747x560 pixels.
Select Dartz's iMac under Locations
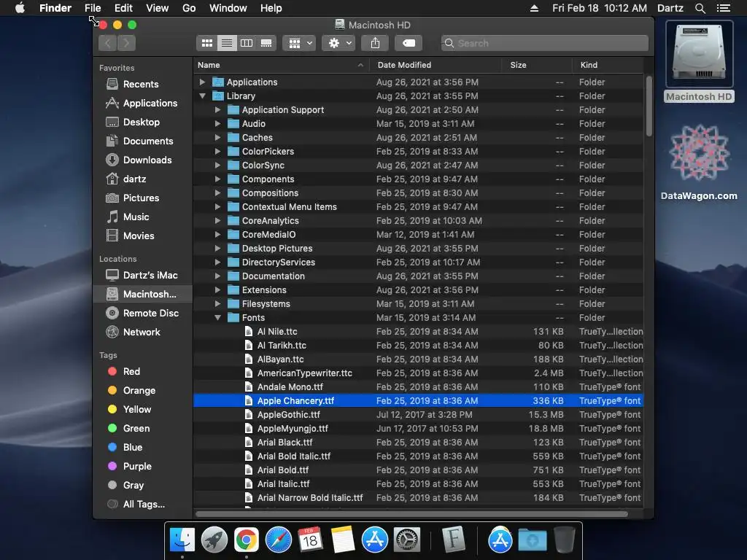(142, 276)
